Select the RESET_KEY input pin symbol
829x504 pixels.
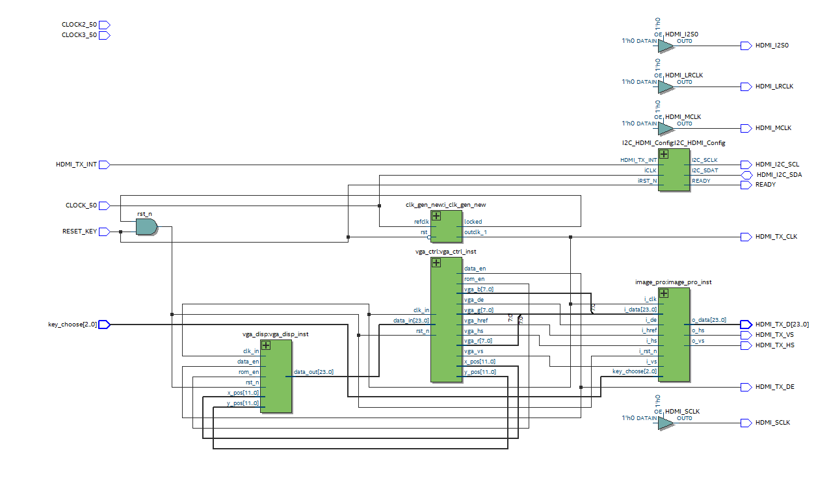click(x=105, y=232)
